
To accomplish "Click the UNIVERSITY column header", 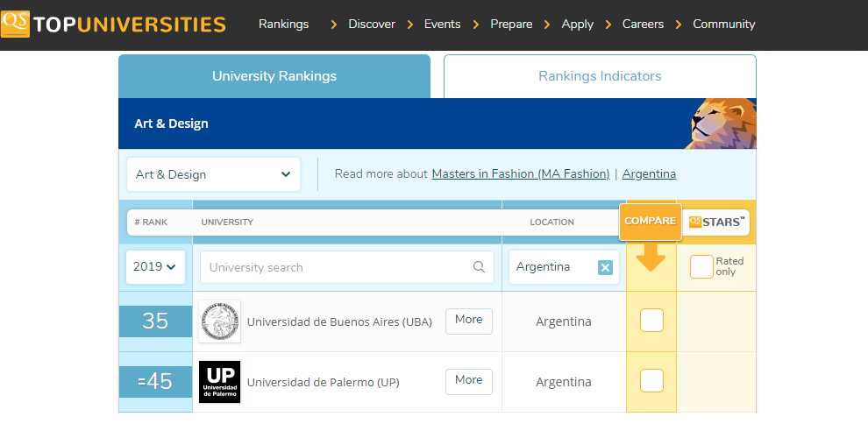I will 227,222.
